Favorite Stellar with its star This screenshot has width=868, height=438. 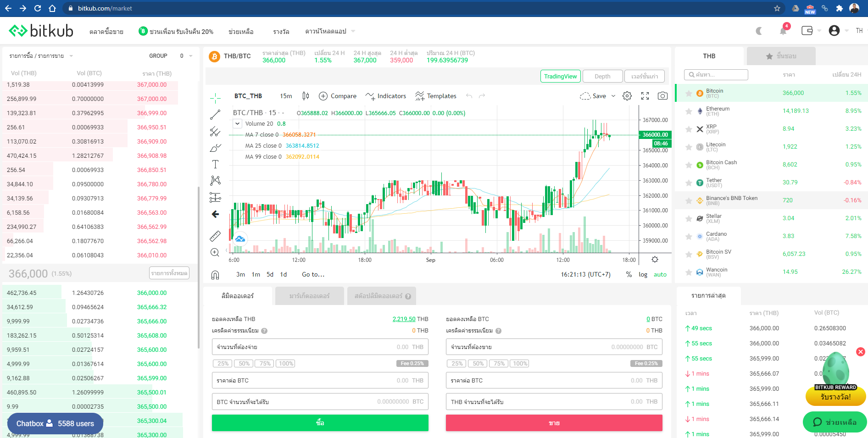tap(689, 218)
